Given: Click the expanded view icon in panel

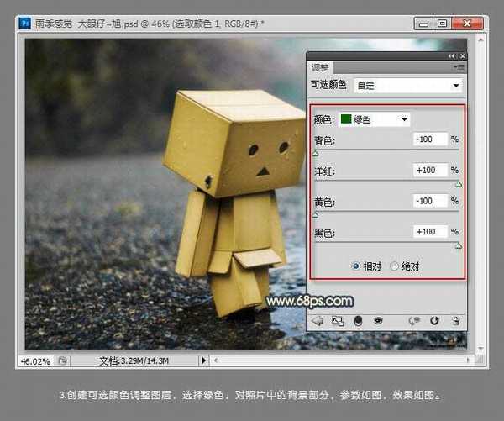Looking at the screenshot, I should coord(339,320).
